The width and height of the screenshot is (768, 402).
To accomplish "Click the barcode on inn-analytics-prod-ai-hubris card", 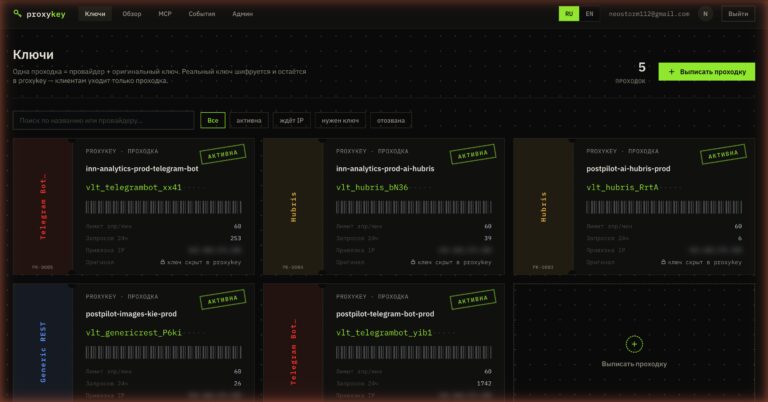I will point(414,207).
